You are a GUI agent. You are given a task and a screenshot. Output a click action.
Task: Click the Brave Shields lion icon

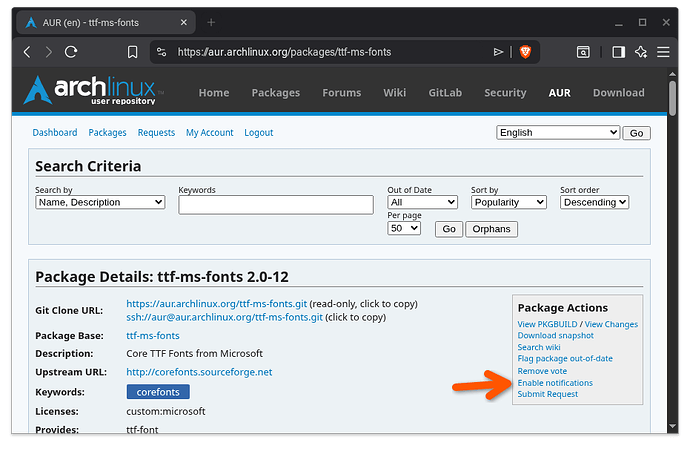point(525,52)
